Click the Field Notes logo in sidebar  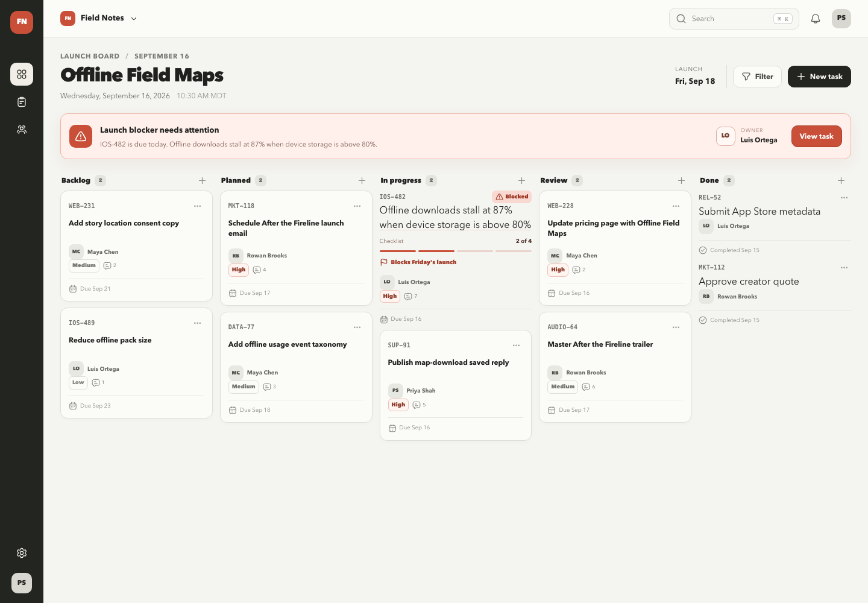pos(22,22)
